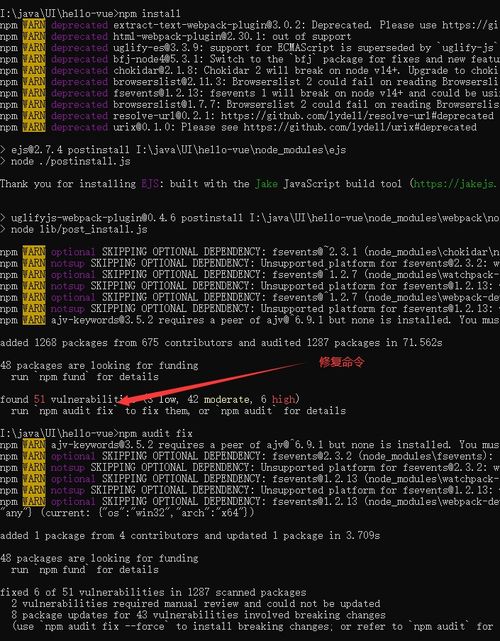The image size is (500, 641).
Task: Click 'uglifyjs-webpack-plugin@0.4.6 postinstall' line
Action: click(250, 218)
